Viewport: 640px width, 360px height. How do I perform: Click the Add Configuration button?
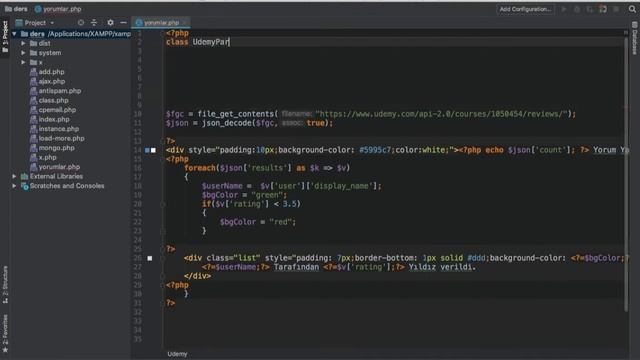pyautogui.click(x=525, y=9)
